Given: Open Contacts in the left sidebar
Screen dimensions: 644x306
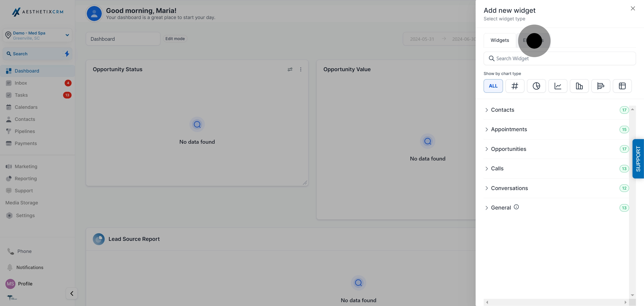Looking at the screenshot, I should coord(37,119).
